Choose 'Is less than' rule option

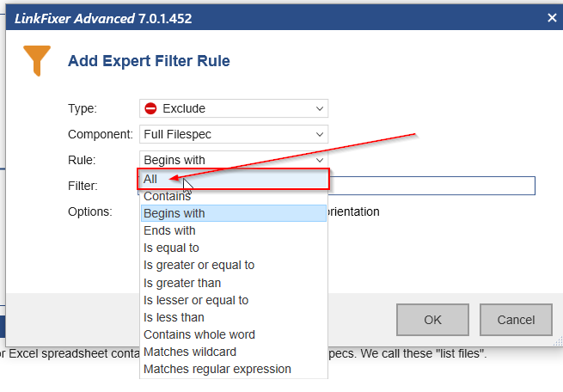[x=234, y=317]
